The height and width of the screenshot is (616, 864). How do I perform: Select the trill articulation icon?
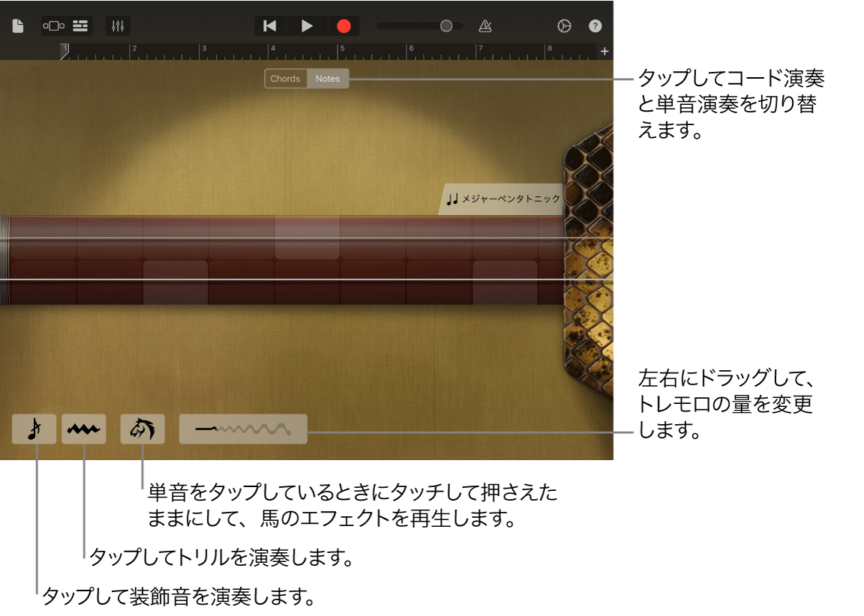tap(84, 429)
